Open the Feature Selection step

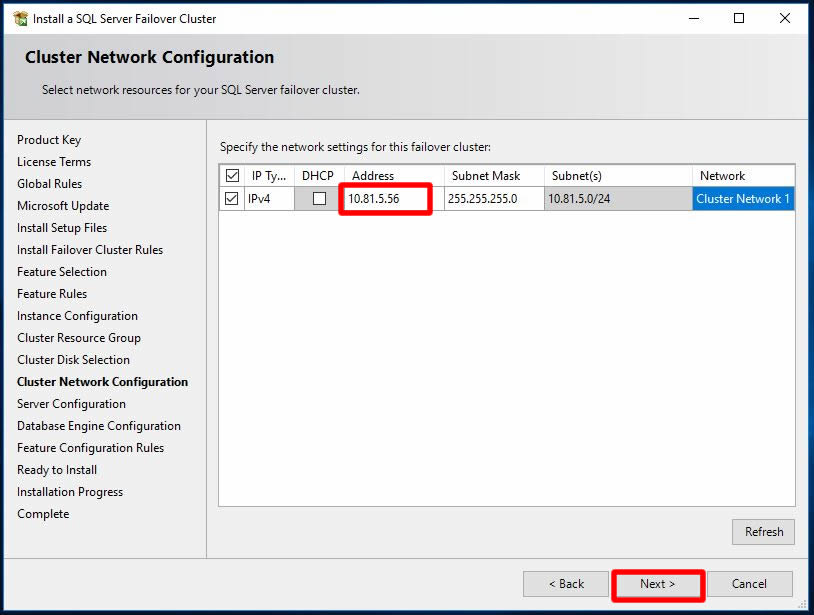coord(62,272)
